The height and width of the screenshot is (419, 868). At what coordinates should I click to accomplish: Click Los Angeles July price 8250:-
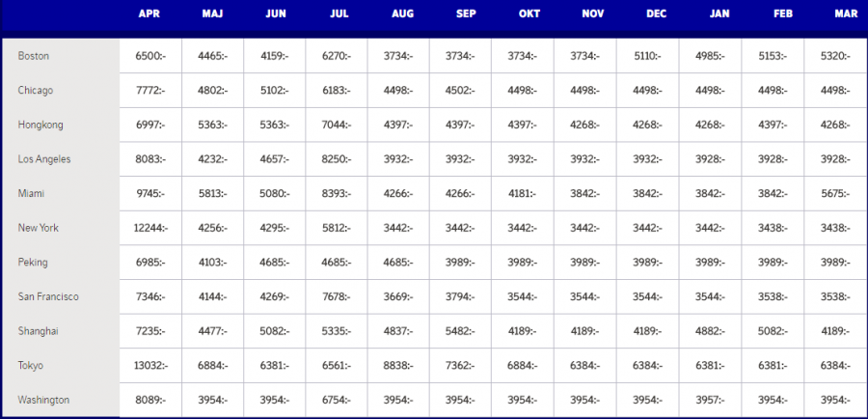click(x=337, y=159)
